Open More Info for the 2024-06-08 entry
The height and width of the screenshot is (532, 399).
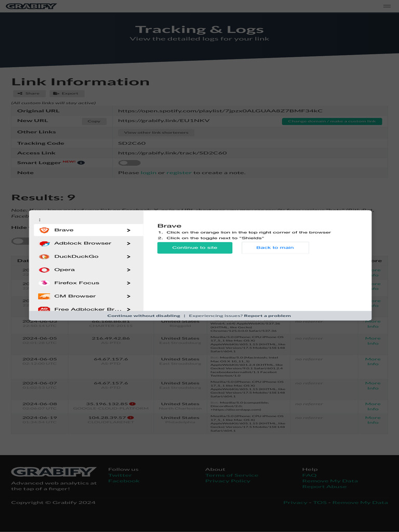(373, 406)
